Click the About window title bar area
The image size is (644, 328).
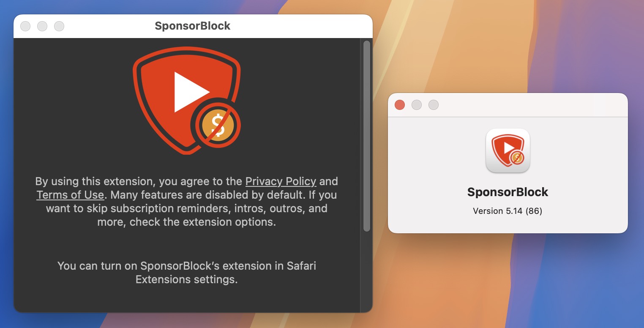[508, 105]
